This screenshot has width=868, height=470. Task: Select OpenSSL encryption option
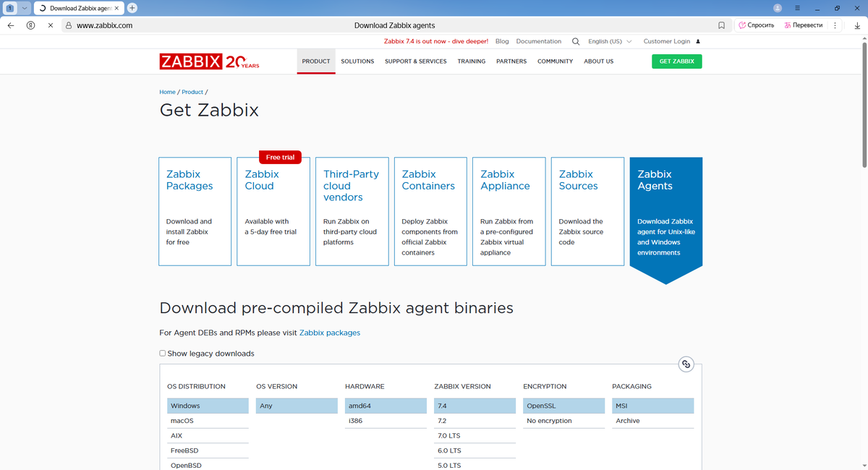click(563, 406)
